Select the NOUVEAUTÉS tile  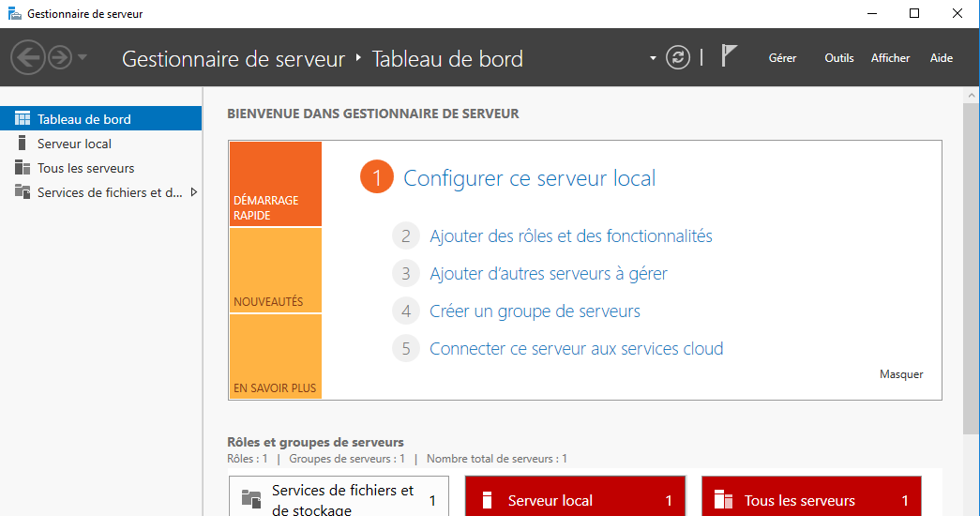(x=276, y=270)
